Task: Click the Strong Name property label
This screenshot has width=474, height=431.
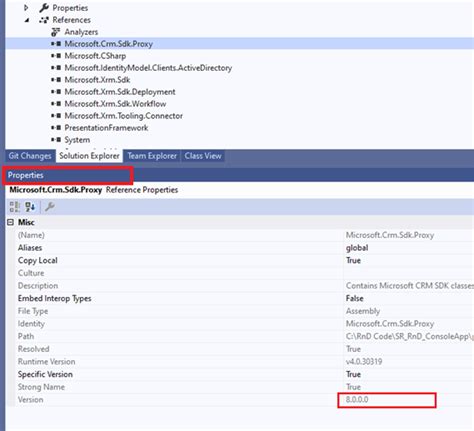Action: click(x=41, y=387)
